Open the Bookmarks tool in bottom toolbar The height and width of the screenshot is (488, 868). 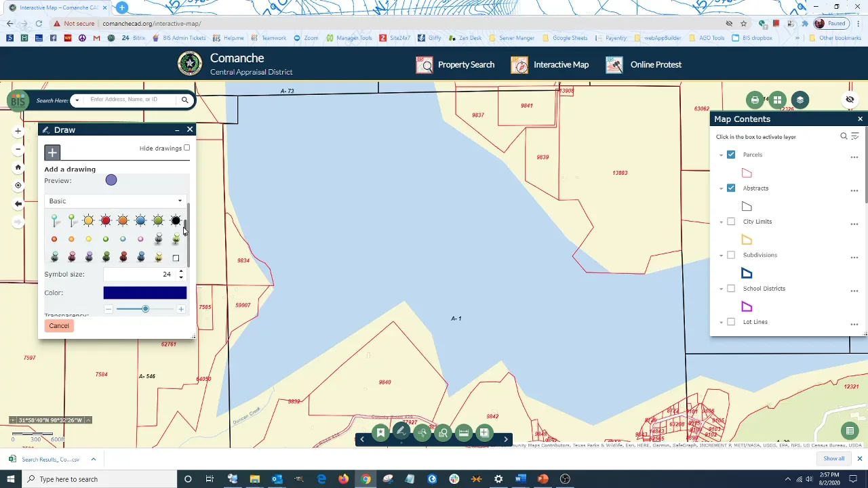pyautogui.click(x=381, y=432)
